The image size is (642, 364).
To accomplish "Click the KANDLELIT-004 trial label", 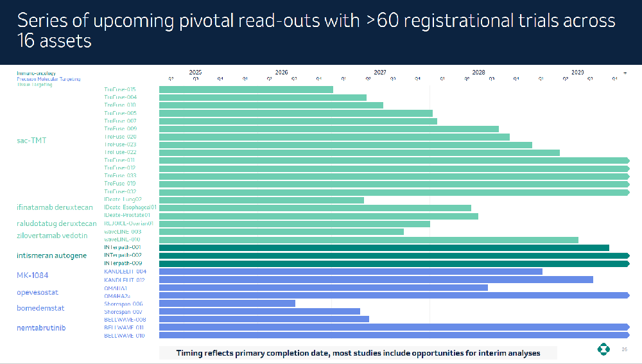I will (x=125, y=272).
